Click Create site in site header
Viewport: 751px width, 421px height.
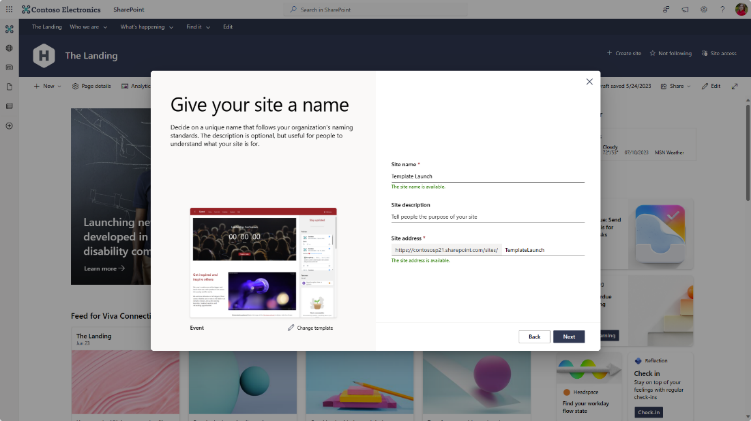point(624,53)
